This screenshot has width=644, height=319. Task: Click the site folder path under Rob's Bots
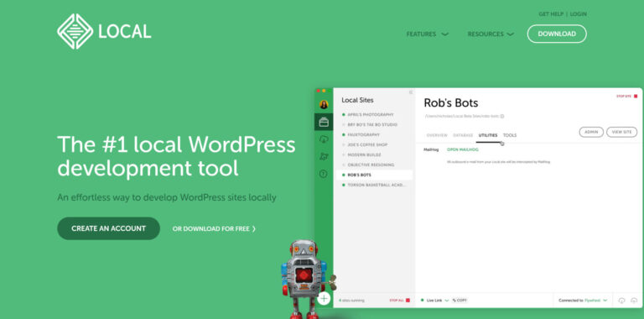click(462, 117)
